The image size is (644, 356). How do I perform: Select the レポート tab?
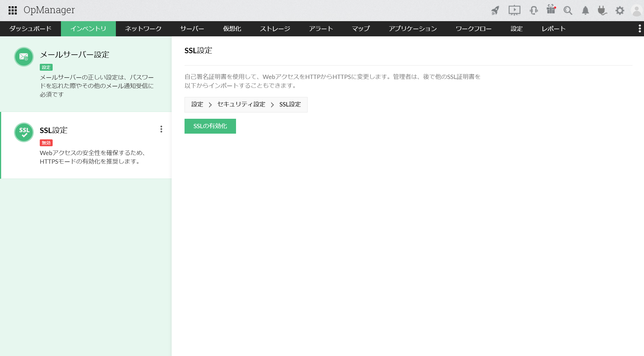(554, 29)
